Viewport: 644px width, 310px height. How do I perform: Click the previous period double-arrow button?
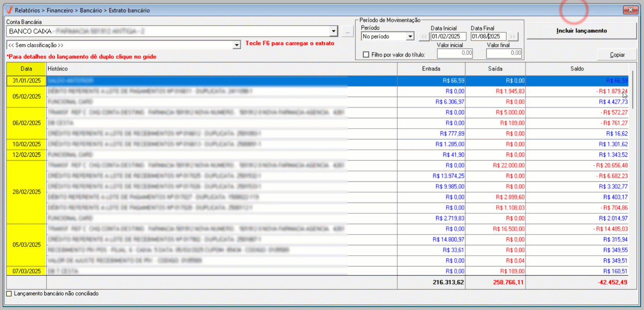tap(424, 37)
